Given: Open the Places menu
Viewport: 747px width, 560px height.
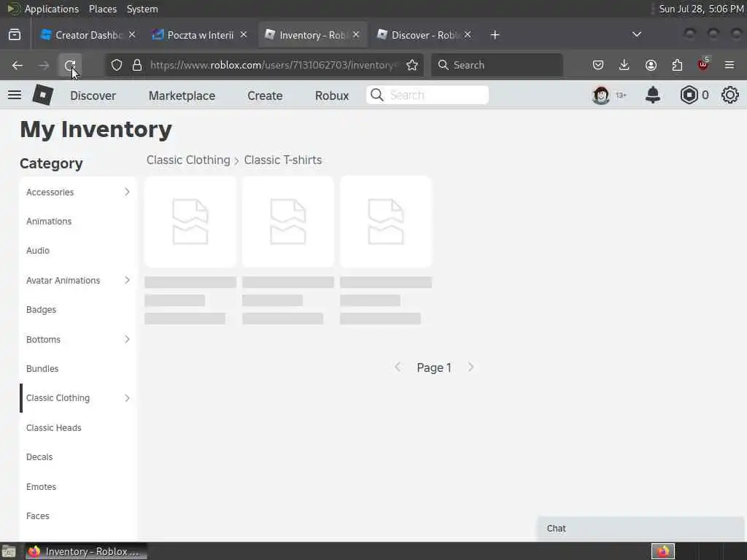Looking at the screenshot, I should tap(102, 9).
